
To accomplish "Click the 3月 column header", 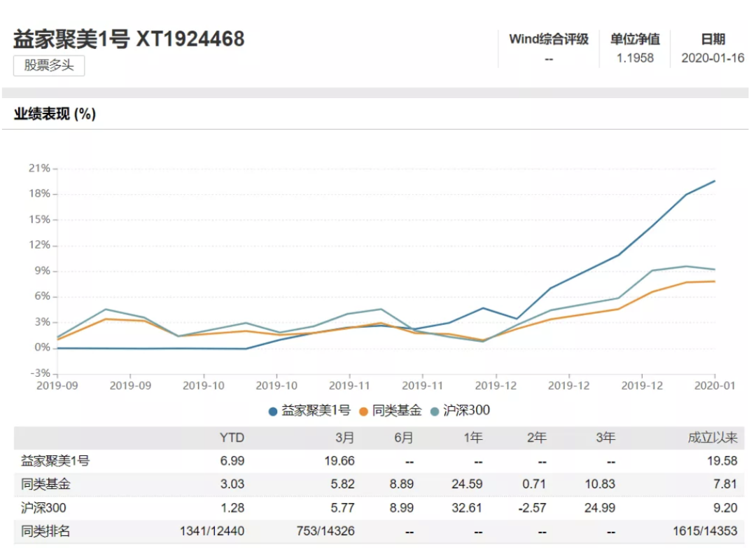I will click(x=344, y=438).
